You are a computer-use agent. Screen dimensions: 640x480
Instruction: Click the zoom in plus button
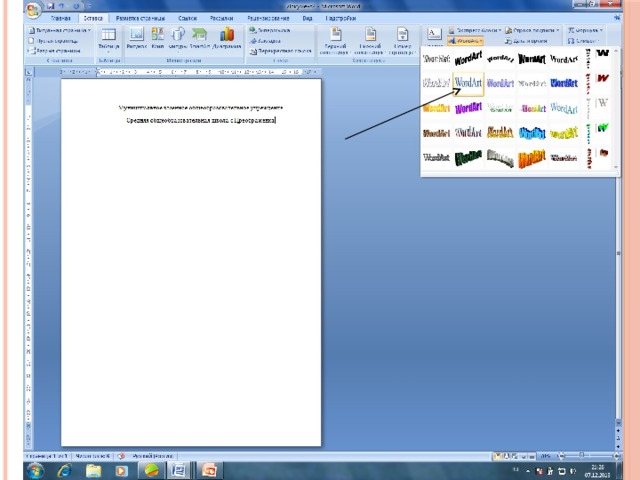coord(616,456)
